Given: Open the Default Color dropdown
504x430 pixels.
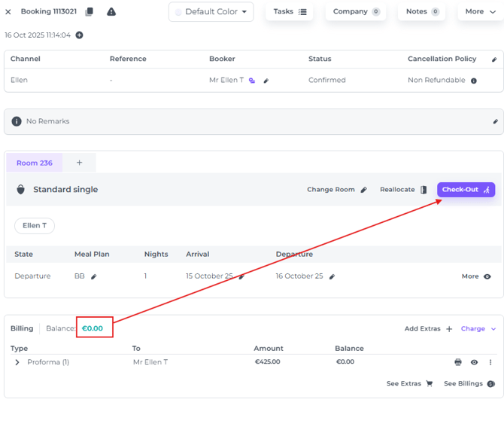Looking at the screenshot, I should coord(211,12).
